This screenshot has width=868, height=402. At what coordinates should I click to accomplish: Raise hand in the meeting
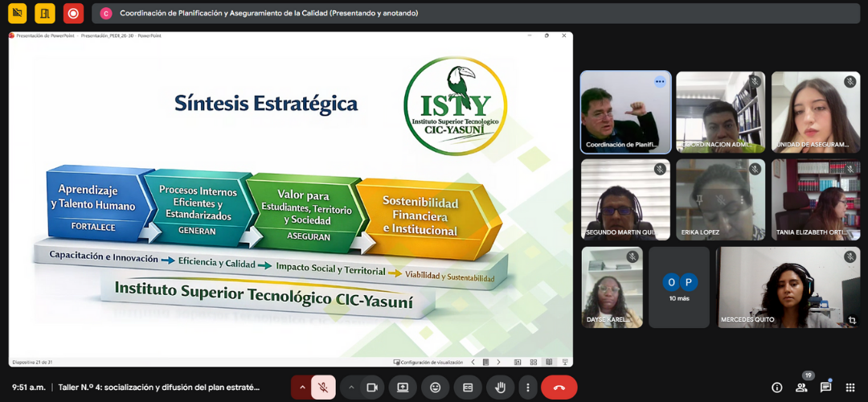[x=500, y=388]
